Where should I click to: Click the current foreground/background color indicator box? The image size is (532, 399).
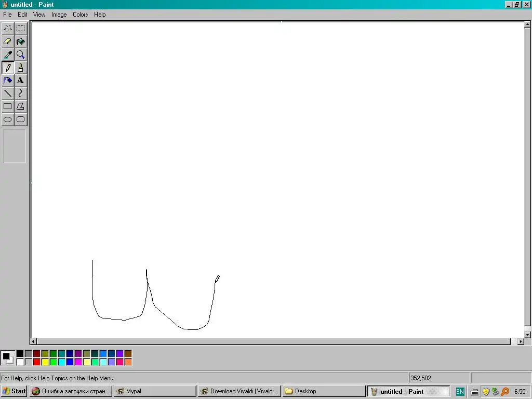pos(8,358)
